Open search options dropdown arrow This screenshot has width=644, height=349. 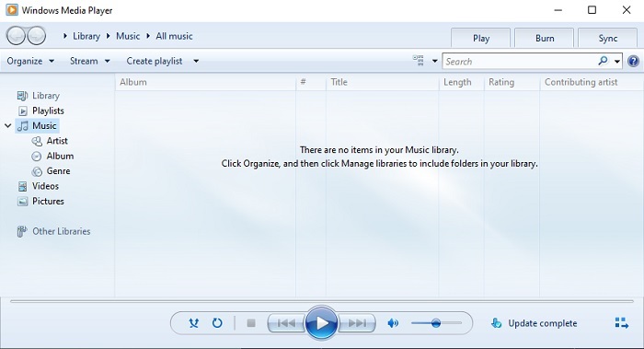(x=617, y=62)
